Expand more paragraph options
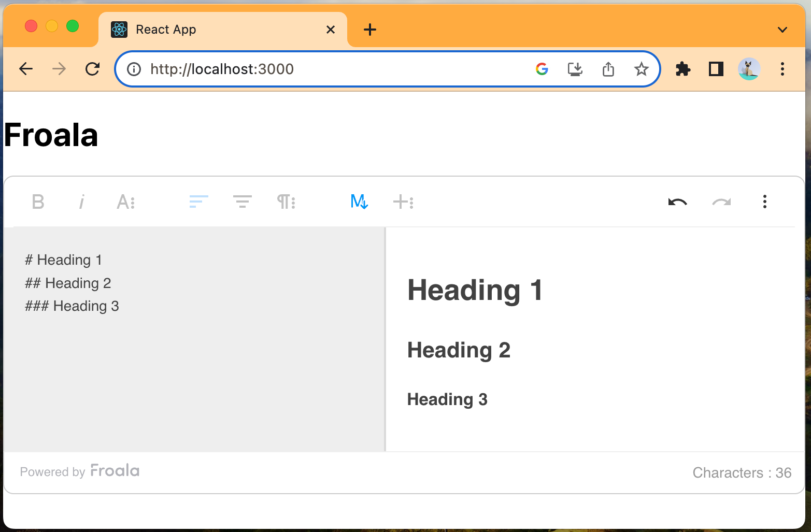 [x=292, y=202]
